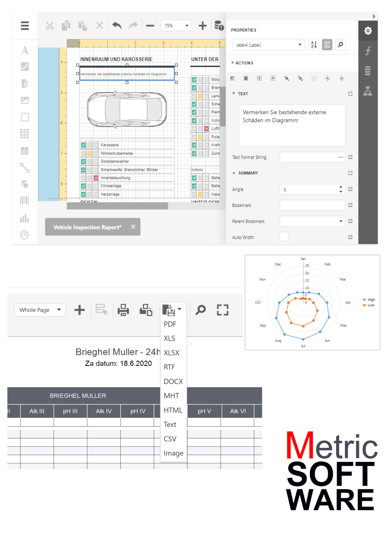
Task: Select the Chart tool in toolbox
Action: tap(25, 218)
